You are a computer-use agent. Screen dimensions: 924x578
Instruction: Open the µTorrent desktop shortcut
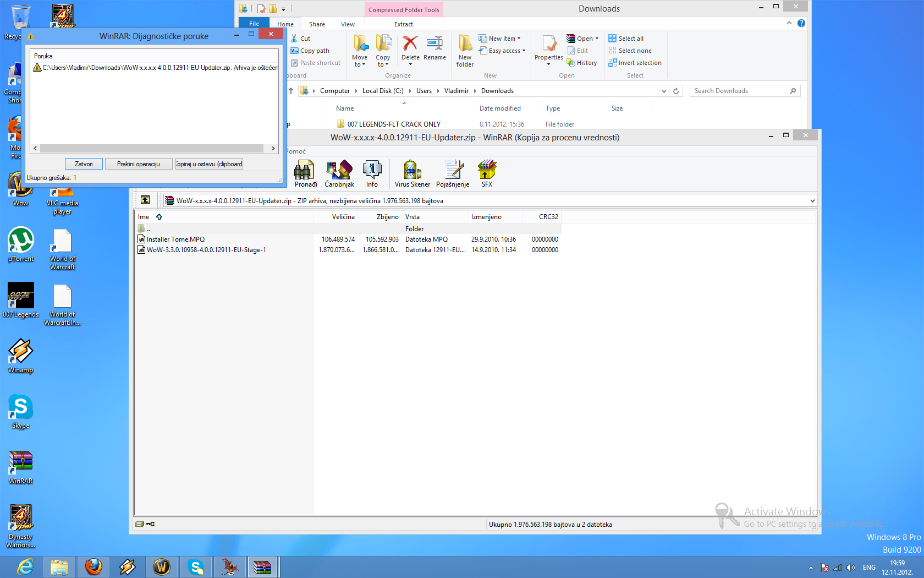pos(21,245)
